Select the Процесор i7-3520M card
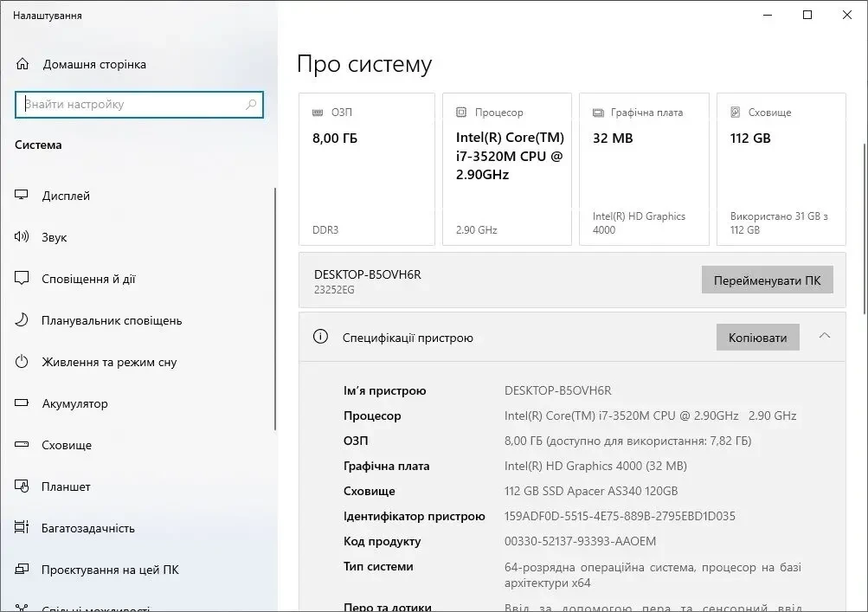This screenshot has width=868, height=612. click(506, 169)
